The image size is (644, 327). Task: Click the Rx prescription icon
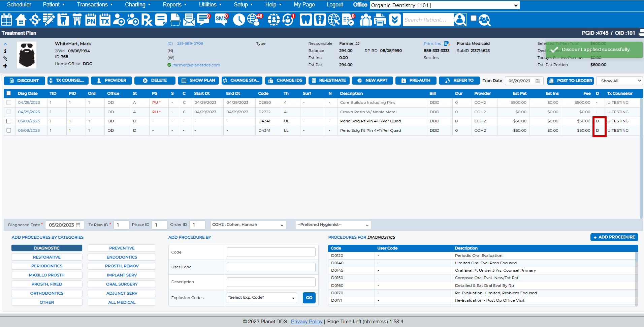pyautogui.click(x=147, y=20)
